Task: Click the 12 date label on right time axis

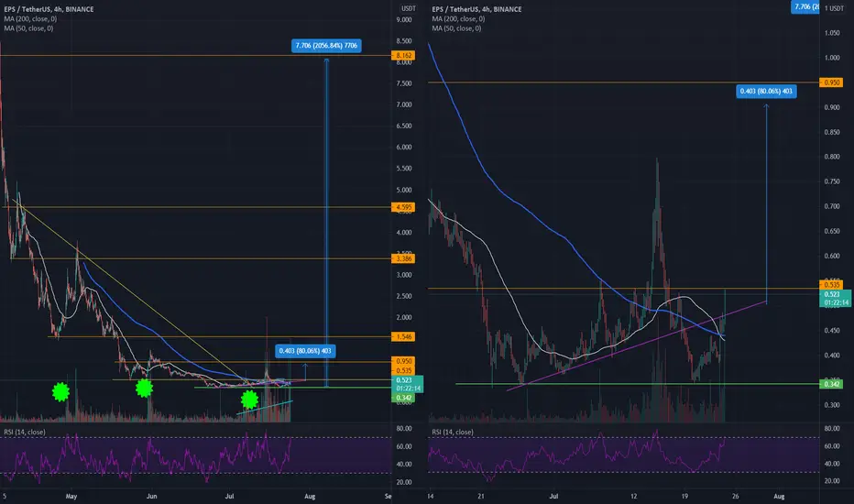Action: (633, 497)
